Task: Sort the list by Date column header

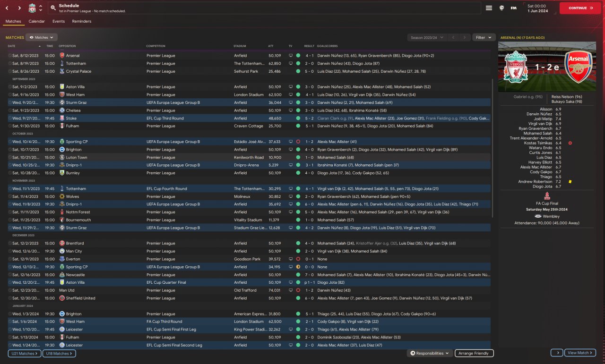Action: coord(12,46)
